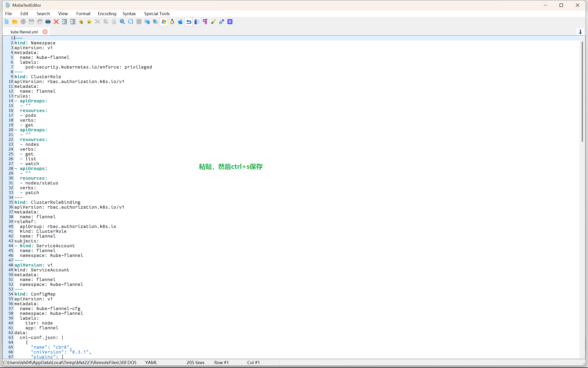The image size is (588, 368).
Task: Open the Syntax menu
Action: coord(129,14)
